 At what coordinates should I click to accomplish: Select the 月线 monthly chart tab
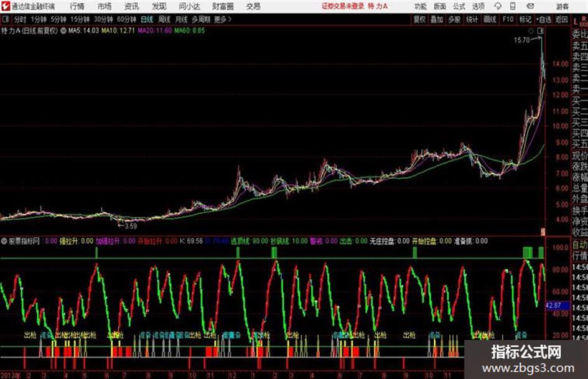182,19
